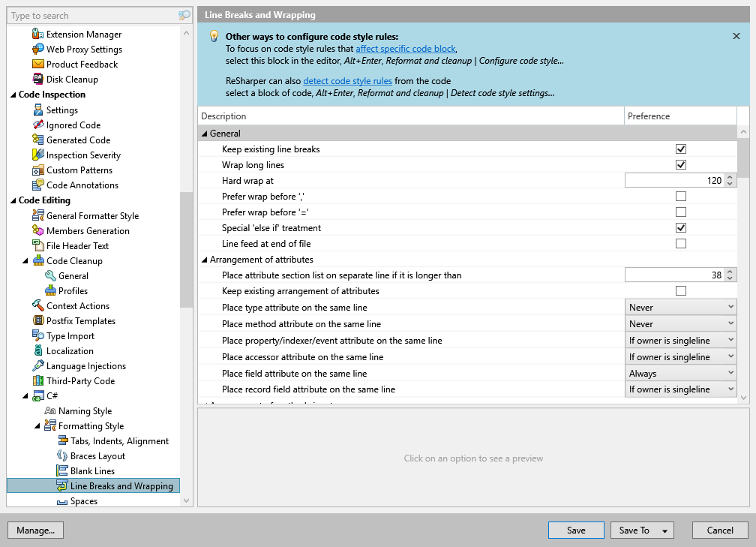The width and height of the screenshot is (756, 547).
Task: Click the Save button
Action: (576, 530)
